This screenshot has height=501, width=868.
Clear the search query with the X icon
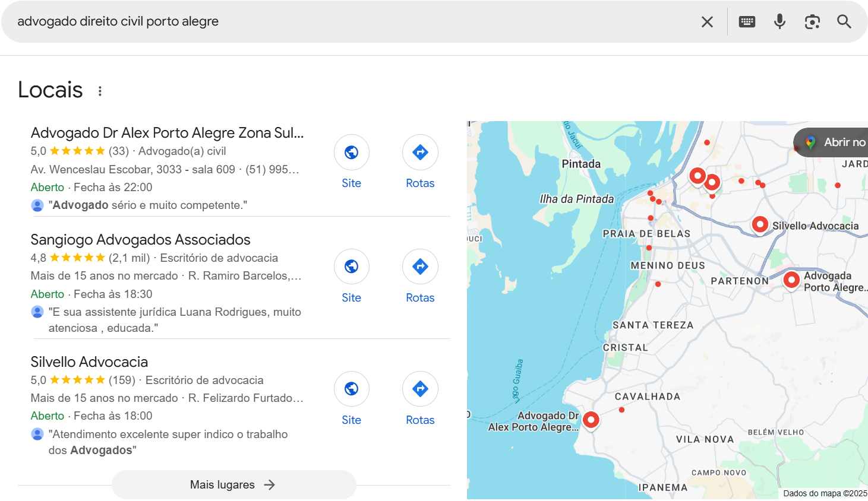click(707, 22)
